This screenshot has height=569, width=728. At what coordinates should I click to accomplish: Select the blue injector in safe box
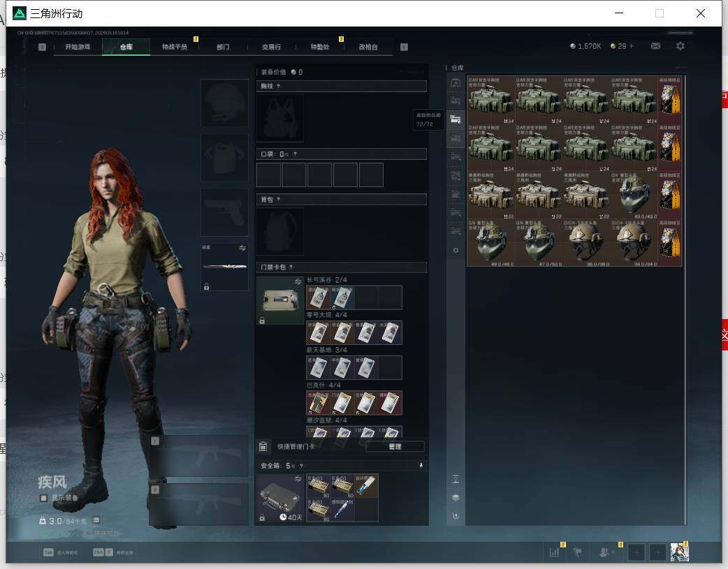point(342,510)
